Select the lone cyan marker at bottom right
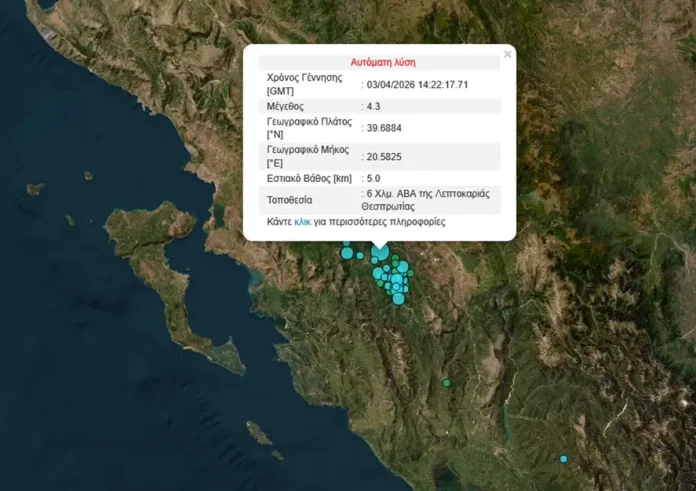 click(564, 459)
